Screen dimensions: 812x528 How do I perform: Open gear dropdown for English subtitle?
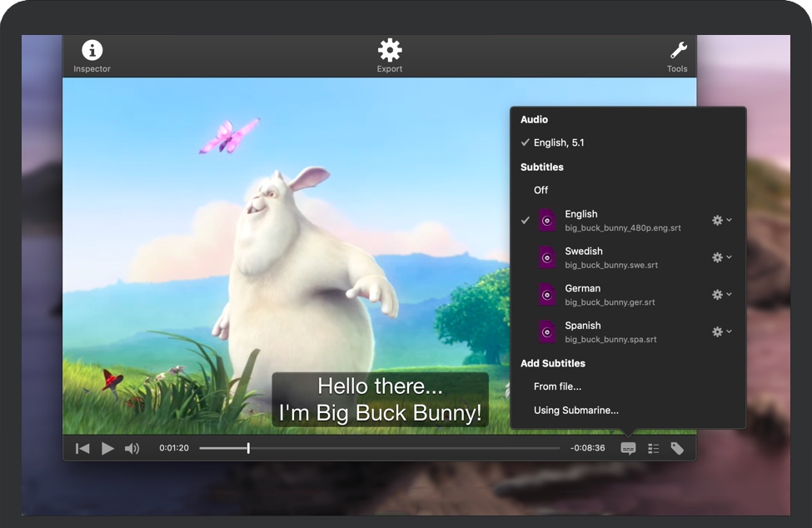[x=721, y=221]
